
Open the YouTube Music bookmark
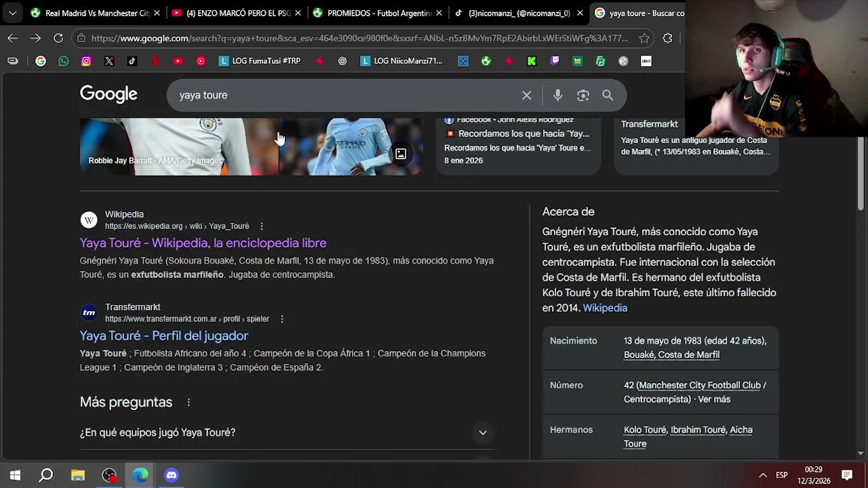(201, 61)
